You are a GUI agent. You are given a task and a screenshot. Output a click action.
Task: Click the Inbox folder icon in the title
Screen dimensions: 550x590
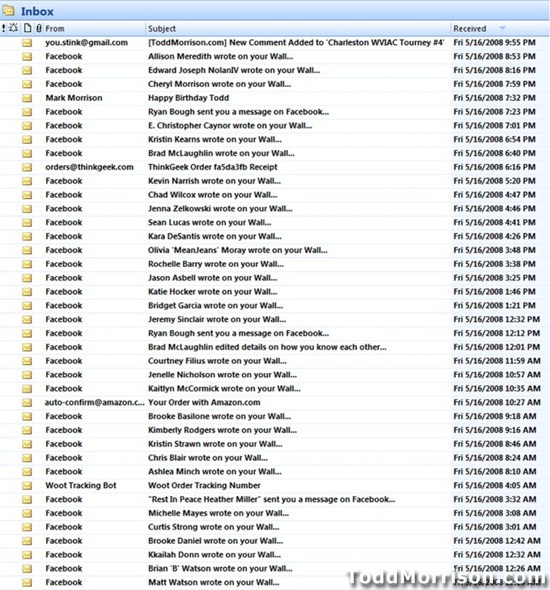[8, 11]
